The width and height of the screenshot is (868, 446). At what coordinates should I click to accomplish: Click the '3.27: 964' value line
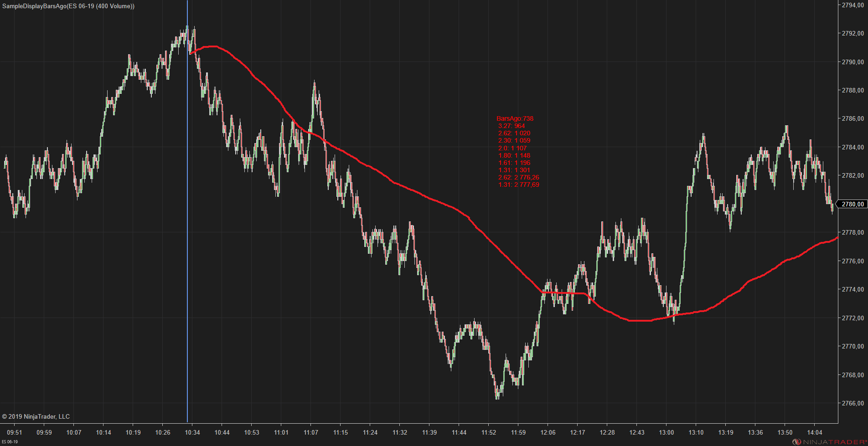click(511, 126)
